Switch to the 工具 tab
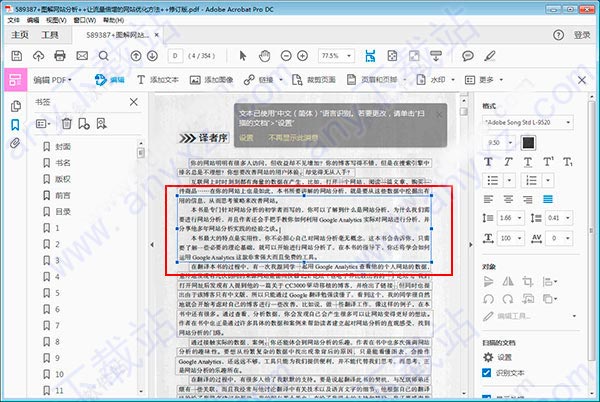Viewport: 600px width, 402px height. (x=50, y=34)
